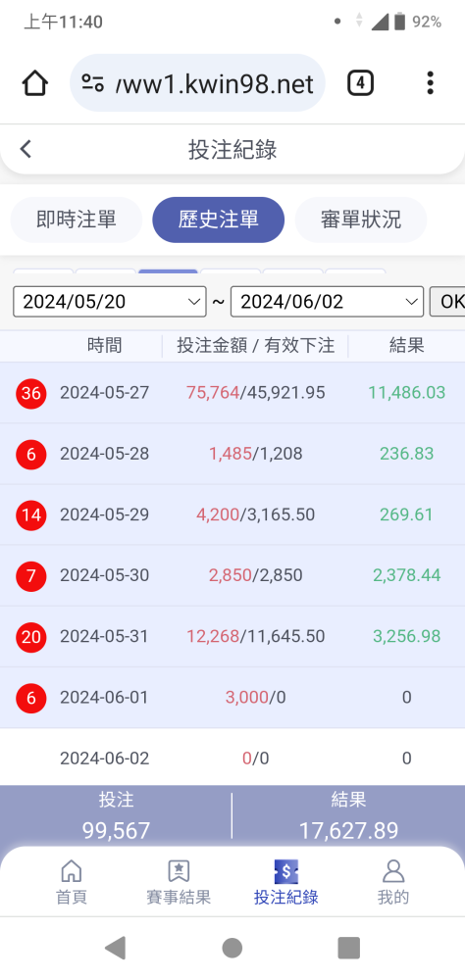Open the start date dropdown 2024/05/20
465x980 pixels.
(x=110, y=302)
